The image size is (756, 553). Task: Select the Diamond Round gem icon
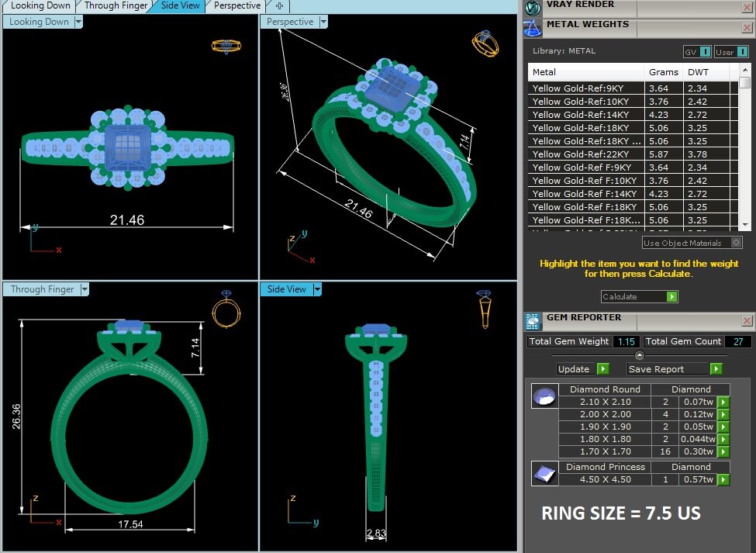click(544, 396)
